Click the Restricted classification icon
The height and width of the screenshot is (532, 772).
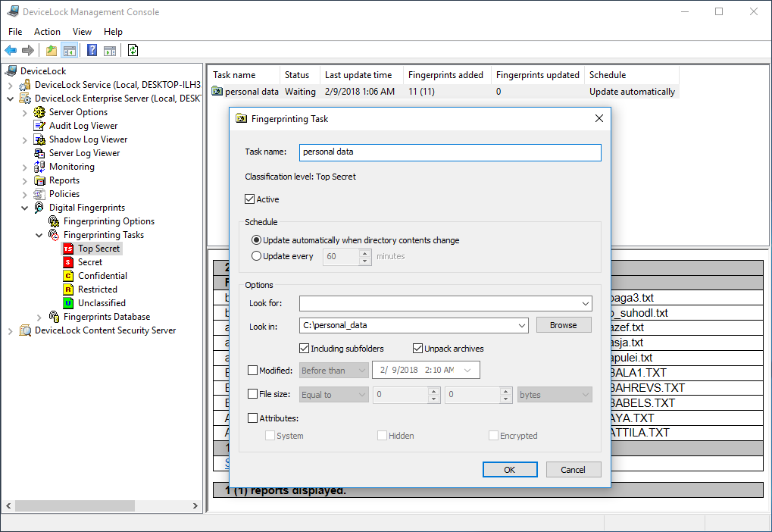(68, 289)
